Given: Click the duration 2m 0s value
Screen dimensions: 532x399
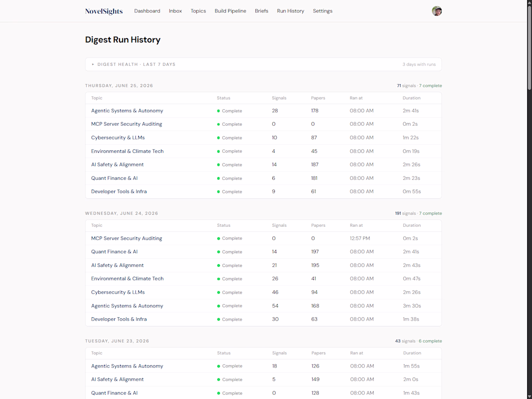Looking at the screenshot, I should pos(411,379).
